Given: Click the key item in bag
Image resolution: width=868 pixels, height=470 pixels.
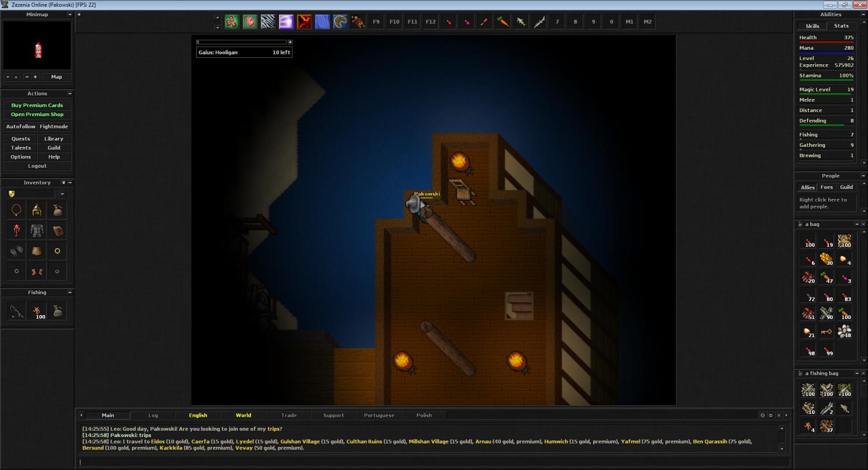Looking at the screenshot, I should point(826,332).
